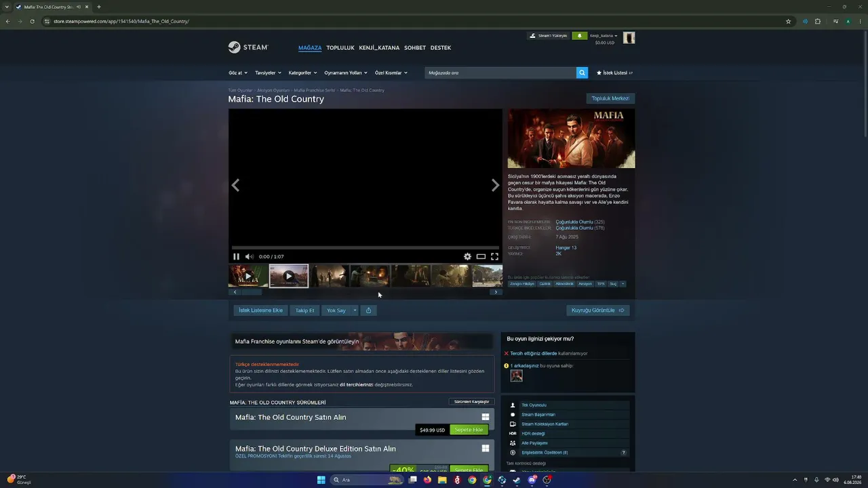Open the MAĞAZA header menu
Viewport: 868px width, 488px height.
coord(310,47)
